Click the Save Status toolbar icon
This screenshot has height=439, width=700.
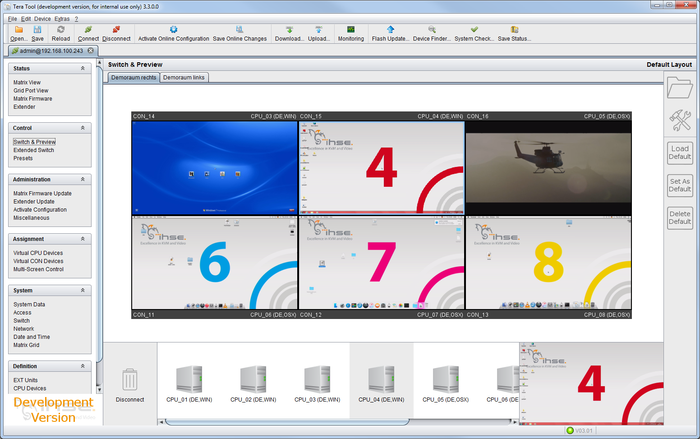pos(514,33)
